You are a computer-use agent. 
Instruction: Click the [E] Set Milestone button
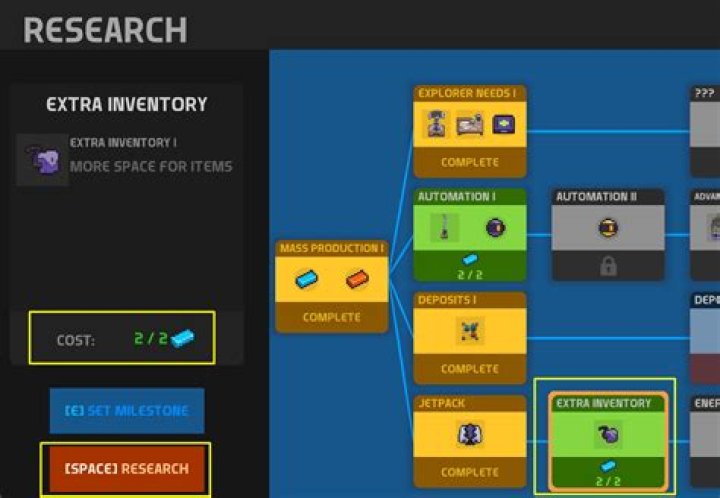click(127, 411)
